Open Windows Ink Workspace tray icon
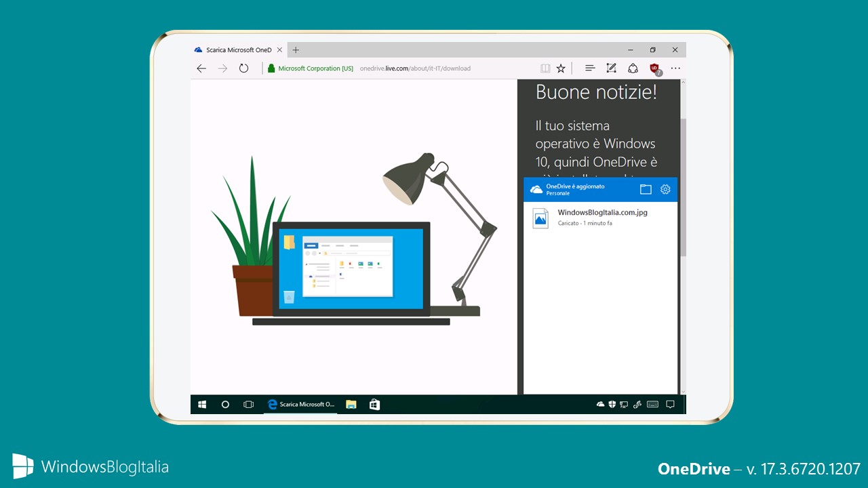This screenshot has height=488, width=868. [x=637, y=405]
